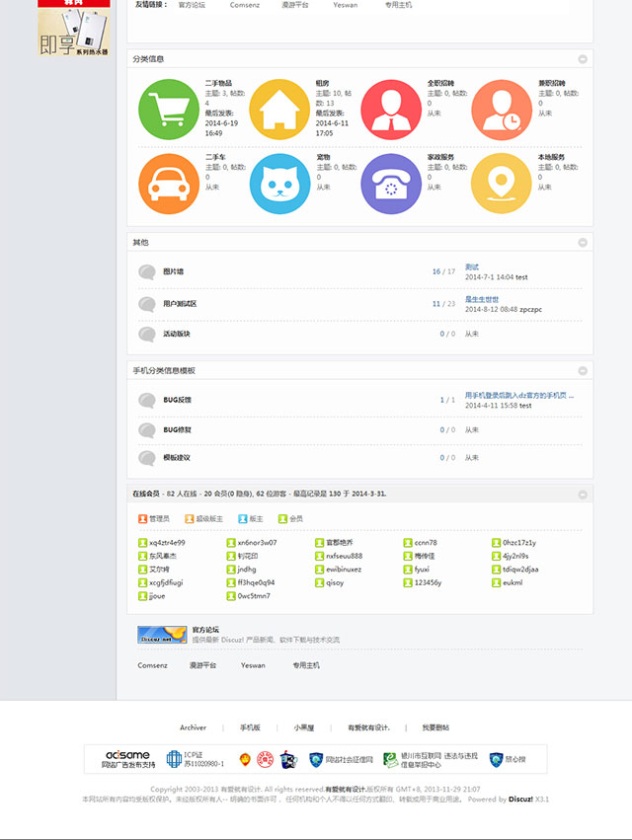Viewport: 632px width, 840px height.
Task: Collapse the online members section
Action: coord(583,494)
